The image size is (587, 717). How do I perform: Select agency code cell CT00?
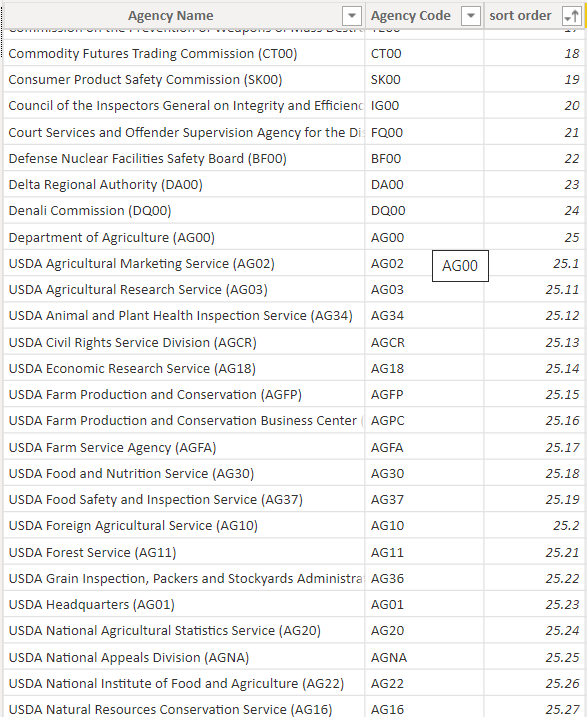424,54
